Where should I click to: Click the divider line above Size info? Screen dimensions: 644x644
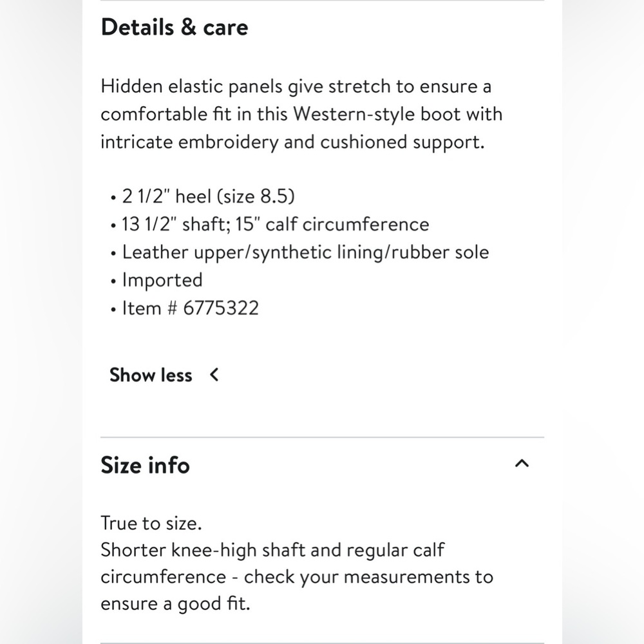(323, 437)
